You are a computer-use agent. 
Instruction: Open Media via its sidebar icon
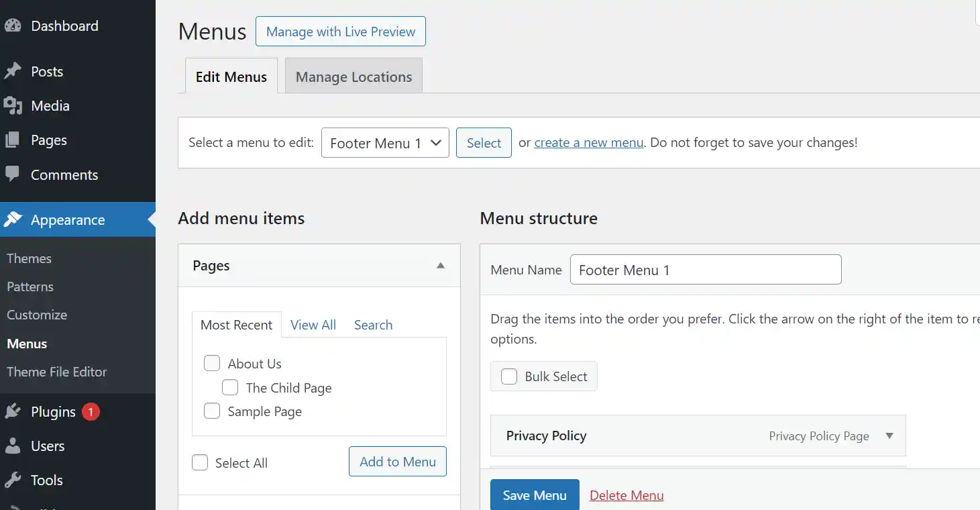13,106
